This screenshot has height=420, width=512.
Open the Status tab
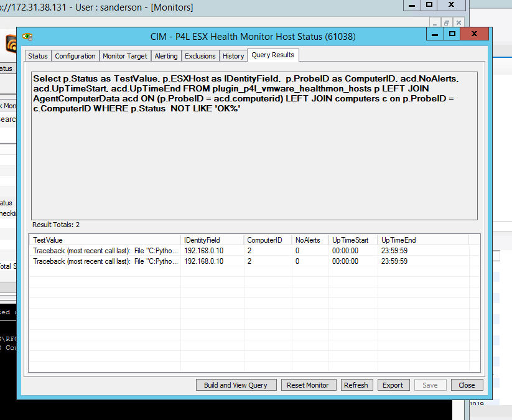[38, 56]
